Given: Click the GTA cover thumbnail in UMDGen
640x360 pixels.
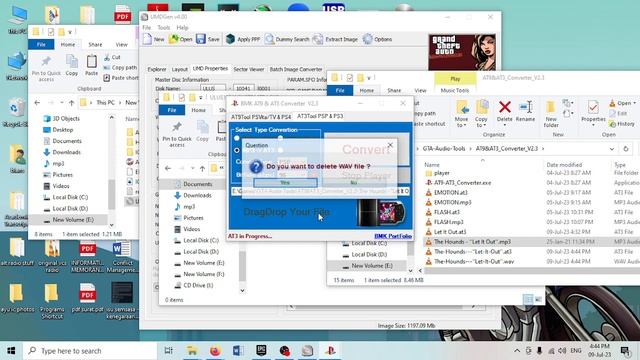Looking at the screenshot, I should pyautogui.click(x=462, y=52).
